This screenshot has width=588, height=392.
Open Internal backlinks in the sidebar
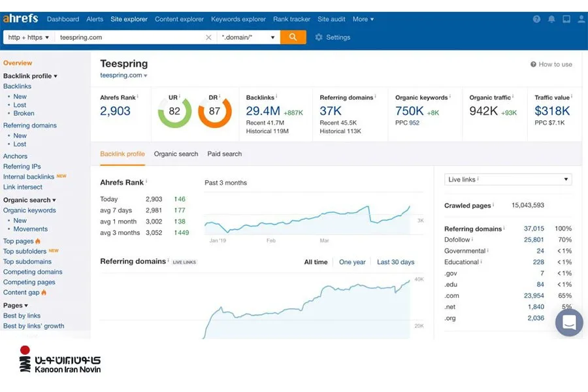29,176
